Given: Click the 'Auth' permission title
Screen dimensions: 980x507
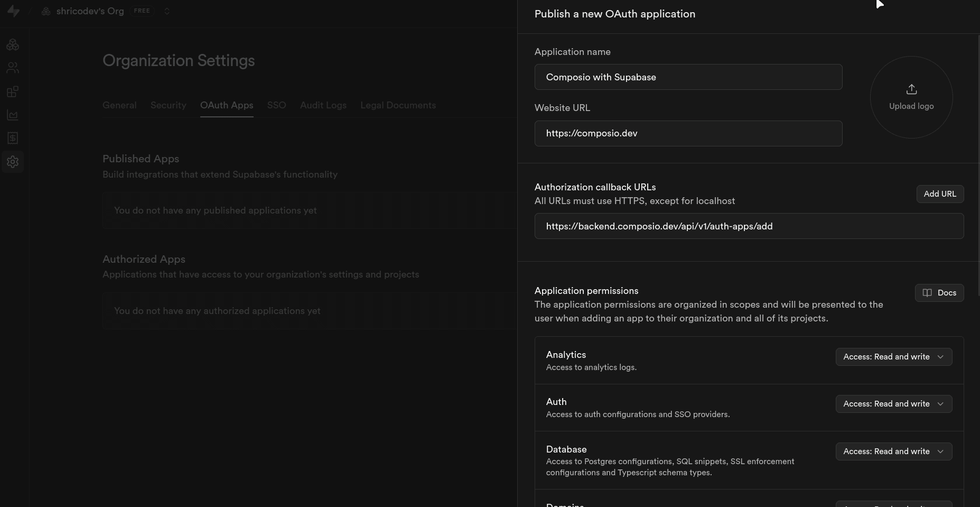Looking at the screenshot, I should (x=556, y=402).
